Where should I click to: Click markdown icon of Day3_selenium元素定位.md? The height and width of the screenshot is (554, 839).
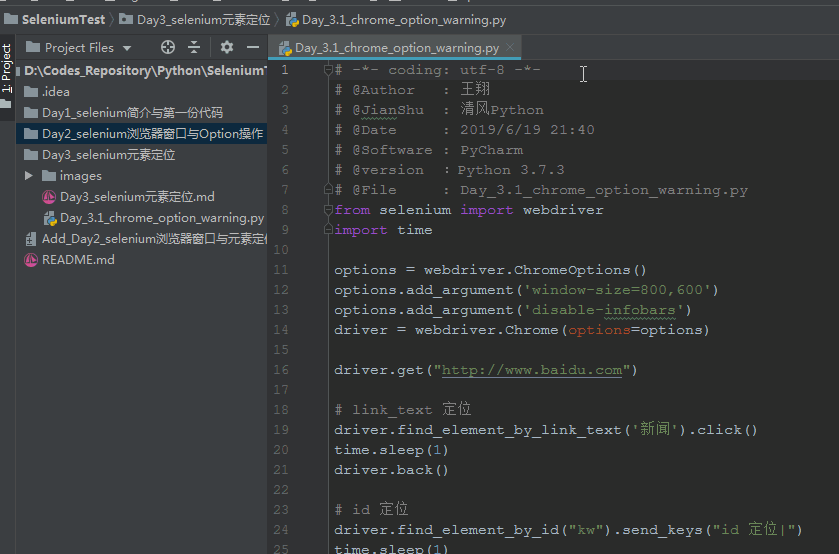(x=49, y=197)
